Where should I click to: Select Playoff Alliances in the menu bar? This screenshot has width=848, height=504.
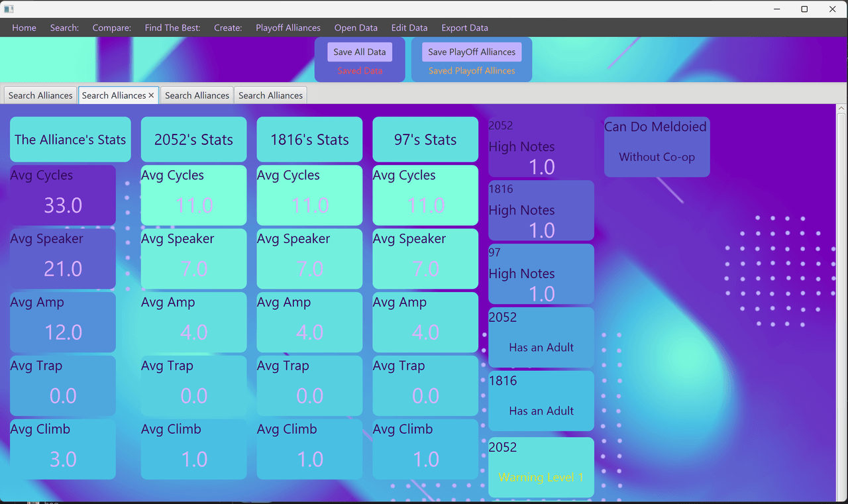click(x=288, y=28)
